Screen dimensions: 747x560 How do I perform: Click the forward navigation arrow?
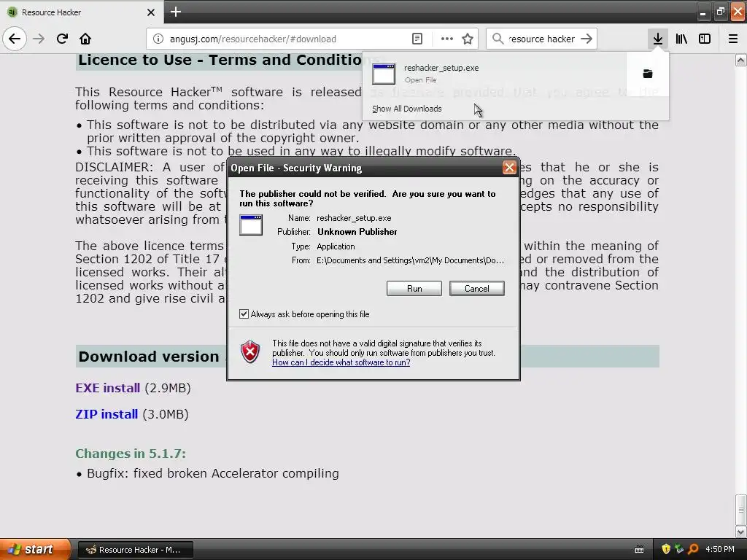click(x=39, y=39)
